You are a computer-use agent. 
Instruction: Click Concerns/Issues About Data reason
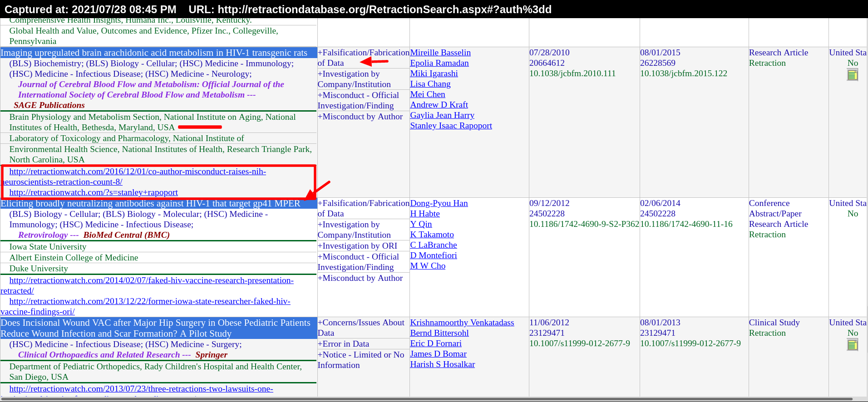pos(361,328)
